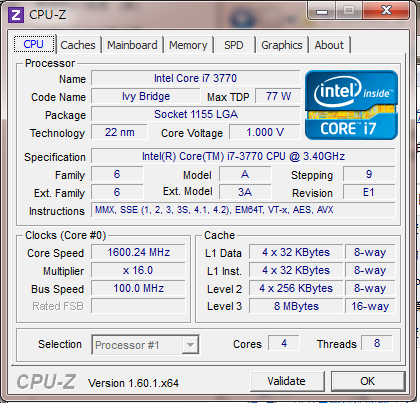Click the L1 Data value '4 x 32 KBytes'
420x403 pixels.
[x=296, y=252]
